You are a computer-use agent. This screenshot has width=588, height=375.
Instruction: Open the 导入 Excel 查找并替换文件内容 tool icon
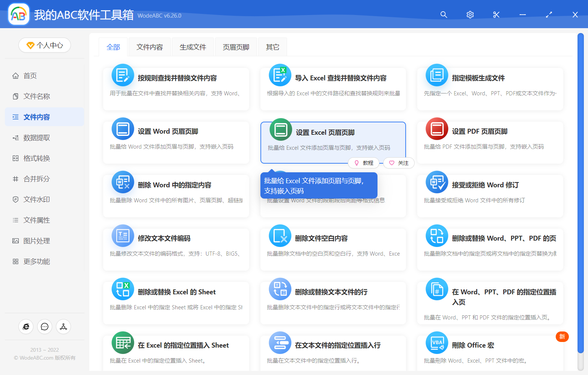pos(280,75)
